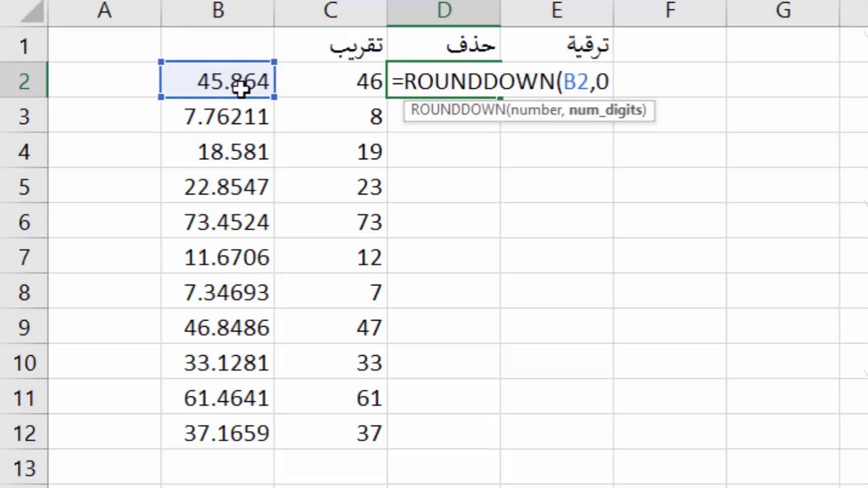
Task: Click inside the ROUNDDOWN formula being edited
Action: pos(500,81)
